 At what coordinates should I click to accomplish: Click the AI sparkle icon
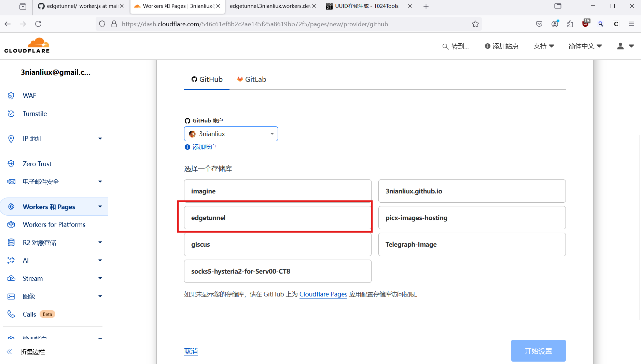pyautogui.click(x=11, y=260)
